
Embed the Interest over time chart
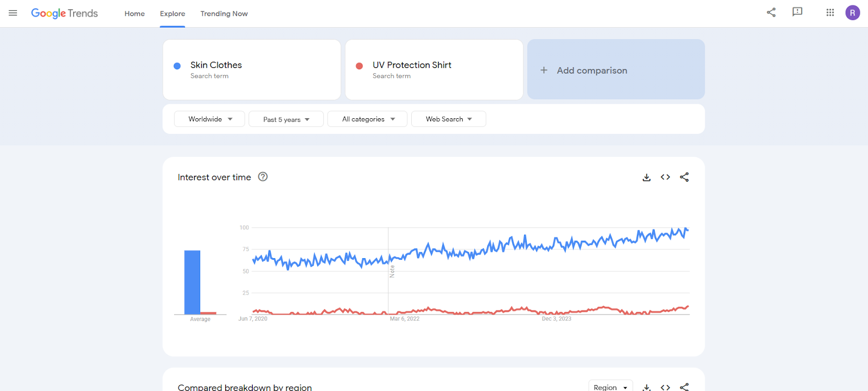(666, 177)
